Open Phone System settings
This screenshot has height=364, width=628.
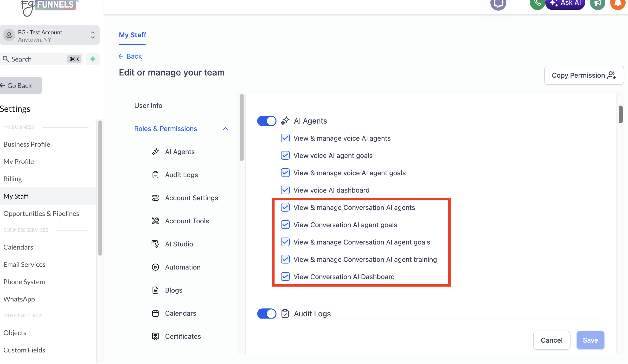coord(24,282)
